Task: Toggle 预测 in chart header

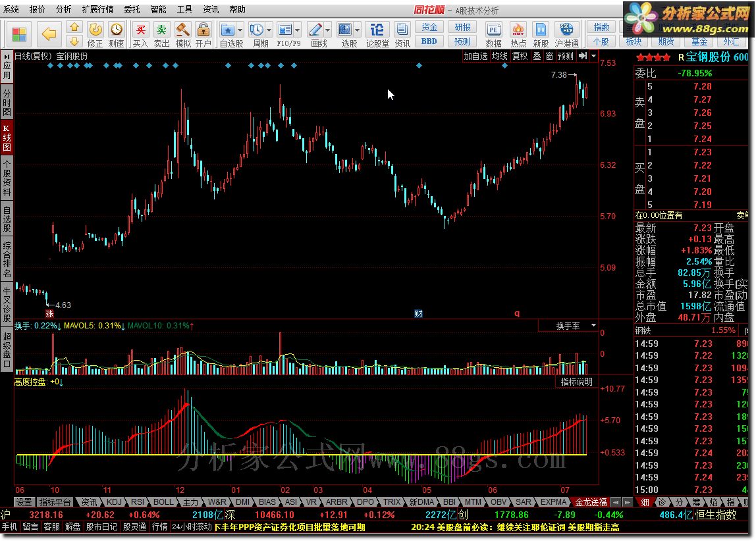Action: click(565, 57)
